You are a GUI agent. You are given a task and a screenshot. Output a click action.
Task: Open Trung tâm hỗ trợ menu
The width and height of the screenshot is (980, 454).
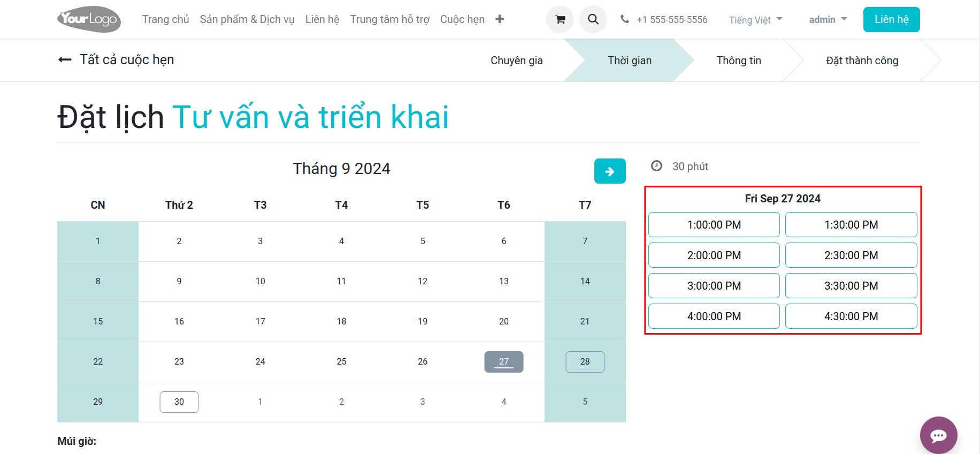pyautogui.click(x=389, y=19)
